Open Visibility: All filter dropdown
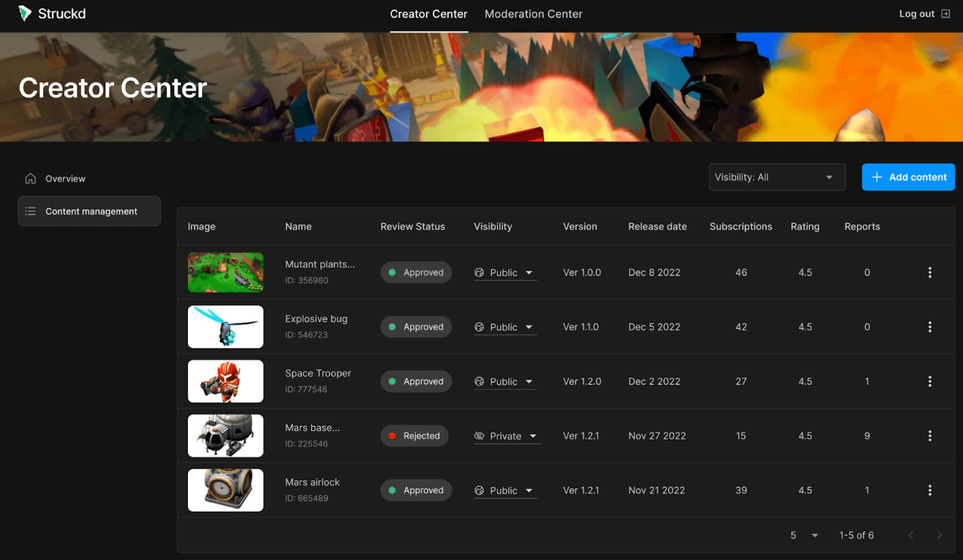Viewport: 963px width, 560px height. point(777,177)
